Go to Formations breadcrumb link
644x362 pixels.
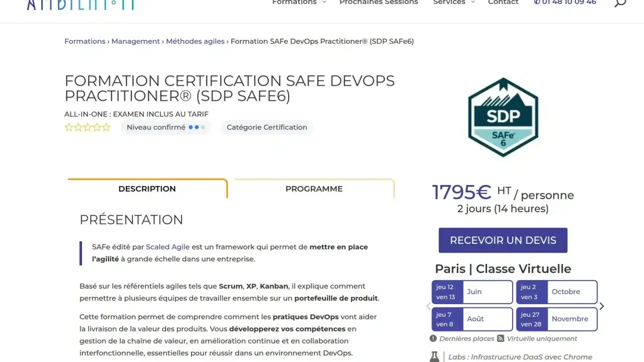[85, 41]
